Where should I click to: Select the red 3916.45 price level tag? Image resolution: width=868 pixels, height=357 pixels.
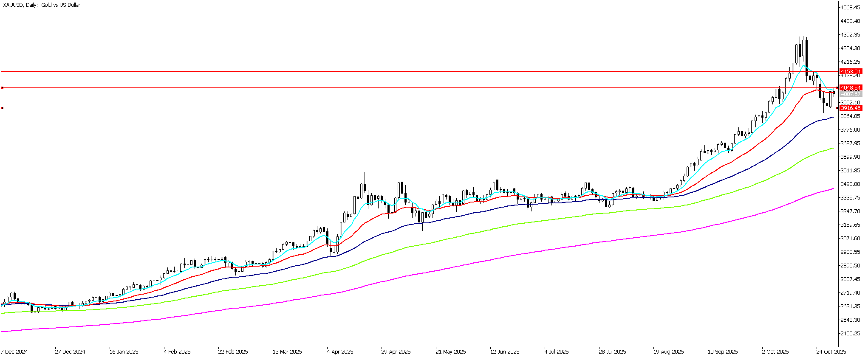851,108
